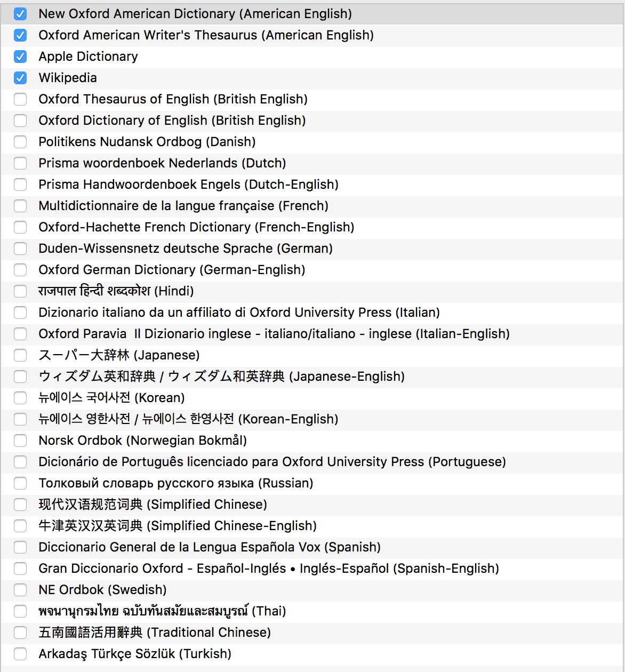625x672 pixels.
Task: Enable Oxford German Dictionary checkbox
Action: click(20, 270)
